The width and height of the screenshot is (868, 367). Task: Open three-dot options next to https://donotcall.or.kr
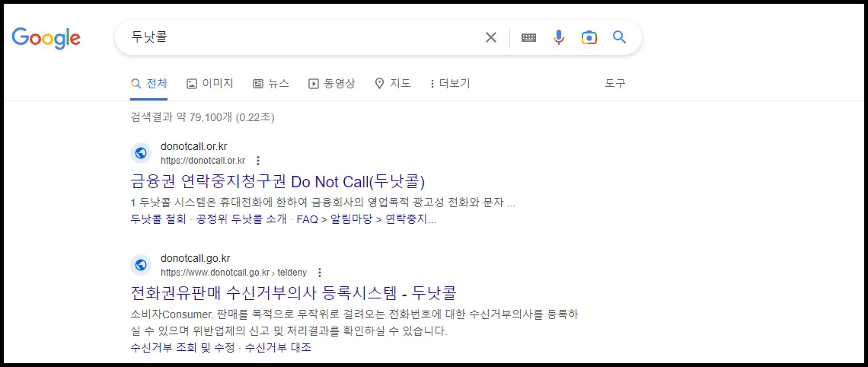257,161
